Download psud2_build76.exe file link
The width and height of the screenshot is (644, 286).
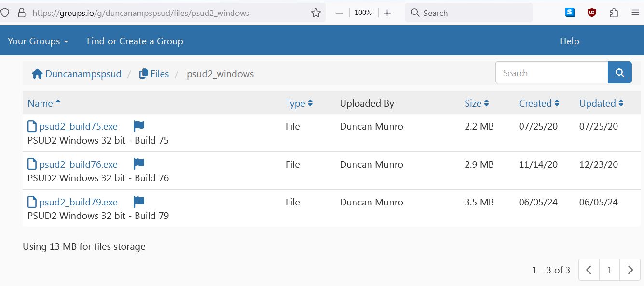(79, 164)
